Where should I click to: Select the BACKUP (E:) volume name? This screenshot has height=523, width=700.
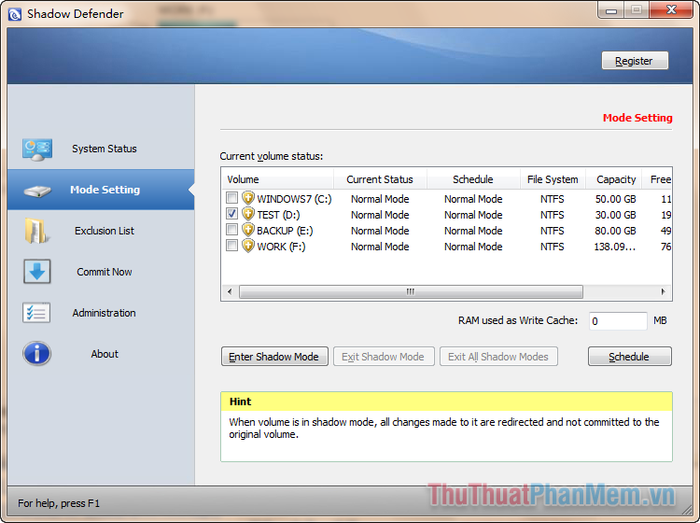point(285,231)
